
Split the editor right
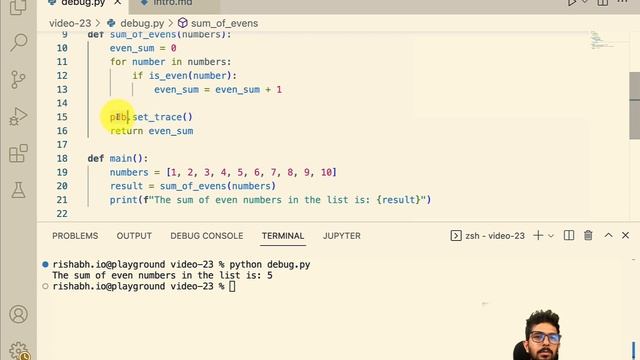(x=603, y=3)
